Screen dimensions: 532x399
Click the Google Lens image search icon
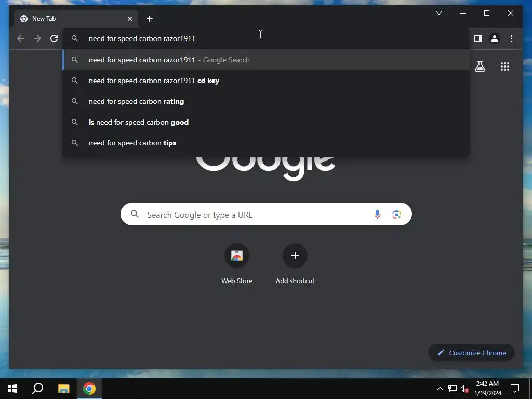[x=396, y=215]
